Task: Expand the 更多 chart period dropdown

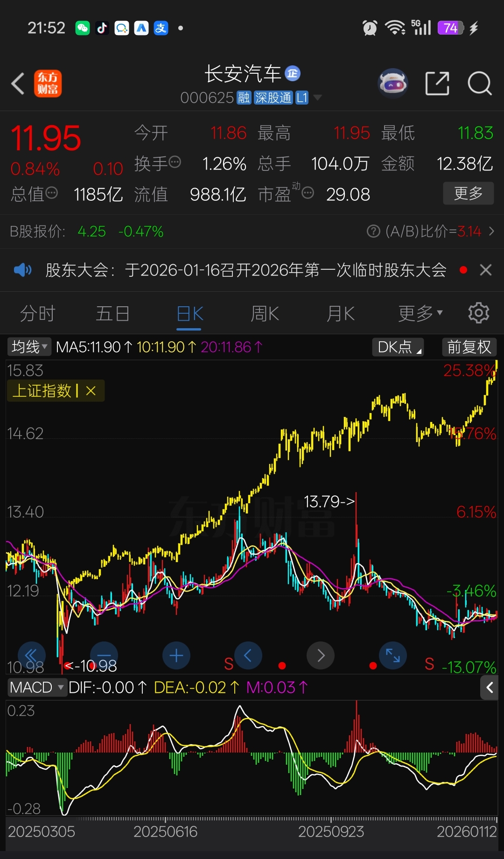Action: tap(420, 313)
